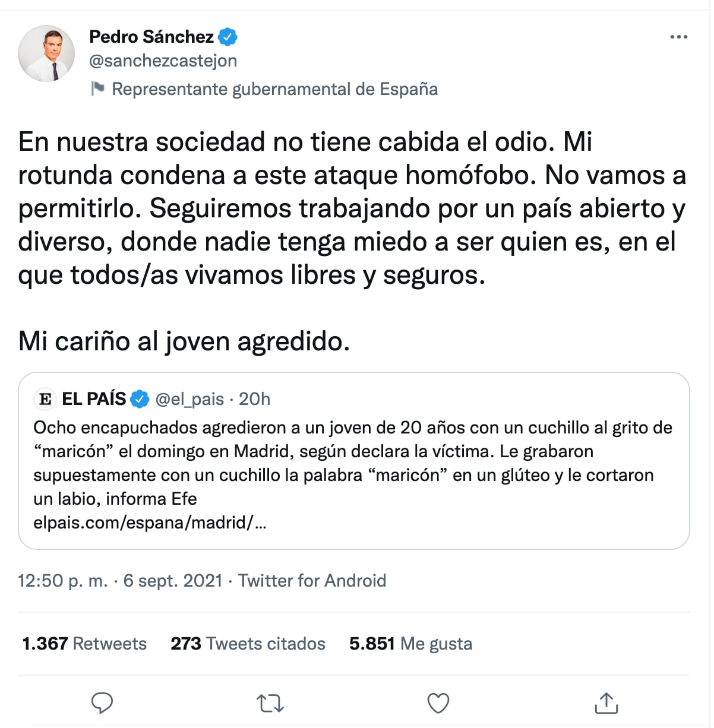Open the elpais.com/espana/madrid link
This screenshot has height=728, width=714.
(x=150, y=523)
